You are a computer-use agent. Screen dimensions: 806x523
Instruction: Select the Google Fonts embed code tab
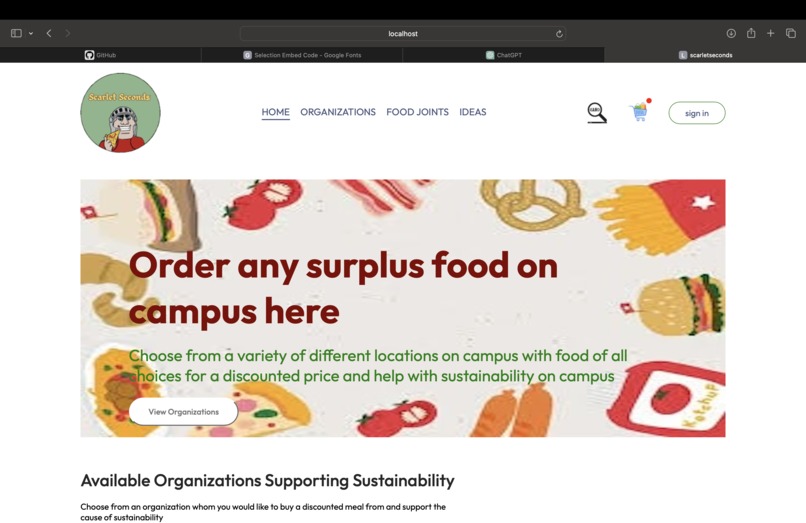click(302, 55)
